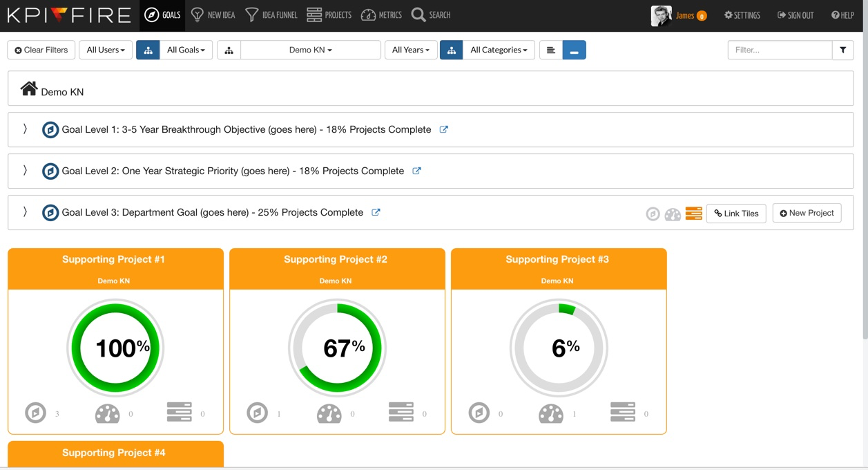Toggle hierarchy button next to All Goals

click(148, 50)
